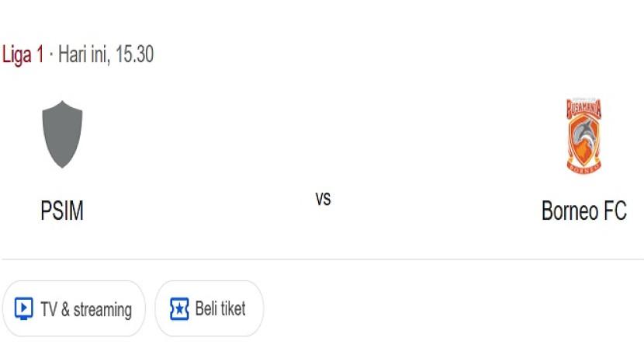Click the 15.30 kickoff time
Screen dimensions: 644x362
tap(134, 56)
